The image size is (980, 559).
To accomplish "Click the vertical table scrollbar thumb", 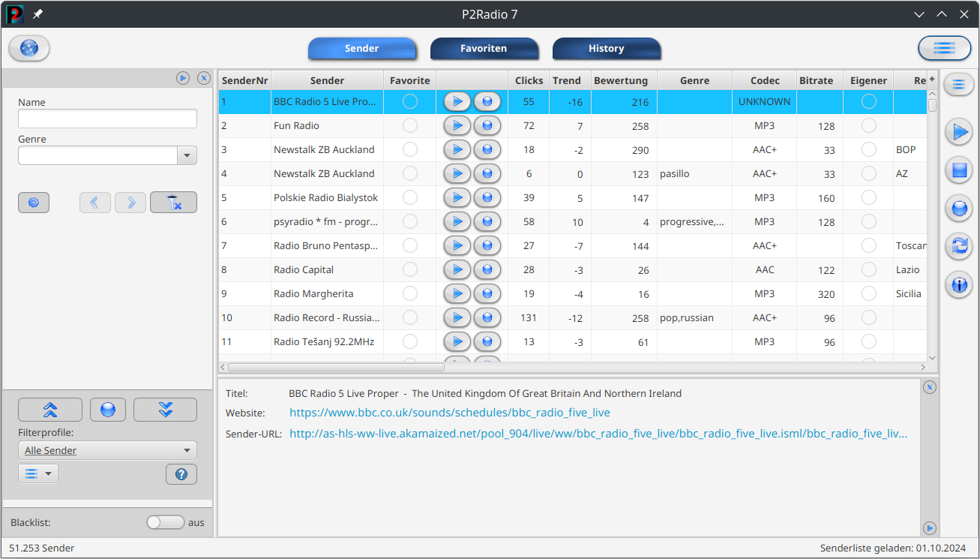I will point(932,106).
